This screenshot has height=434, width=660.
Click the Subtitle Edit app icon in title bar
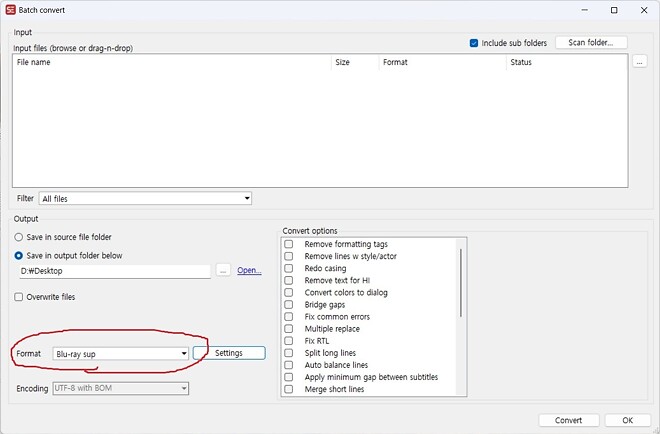(x=12, y=10)
